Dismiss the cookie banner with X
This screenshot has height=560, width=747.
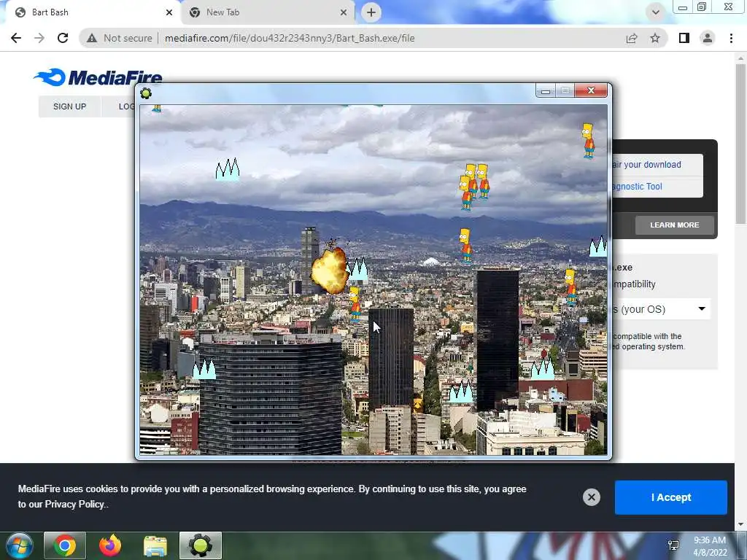click(x=591, y=497)
